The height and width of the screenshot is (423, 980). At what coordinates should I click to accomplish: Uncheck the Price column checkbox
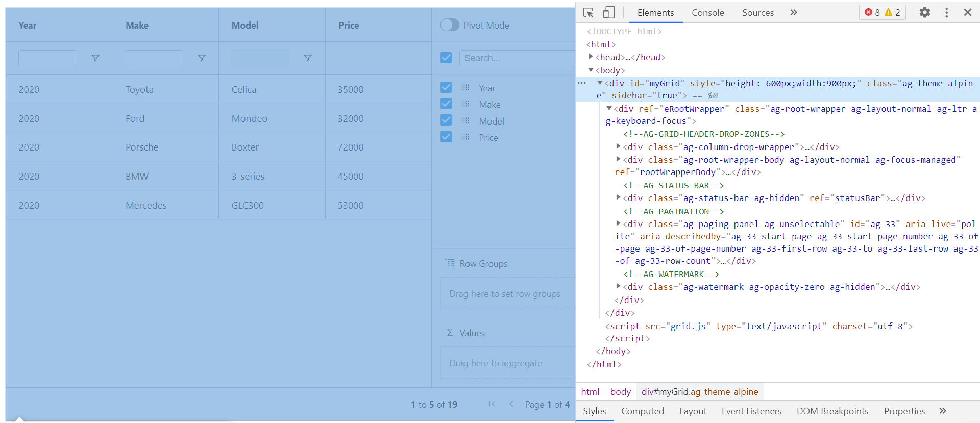(446, 137)
